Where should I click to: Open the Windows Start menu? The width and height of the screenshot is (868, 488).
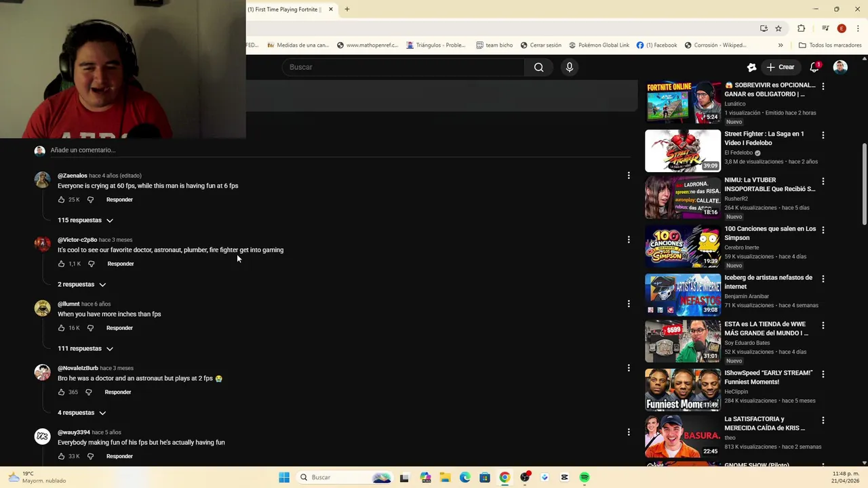[284, 477]
